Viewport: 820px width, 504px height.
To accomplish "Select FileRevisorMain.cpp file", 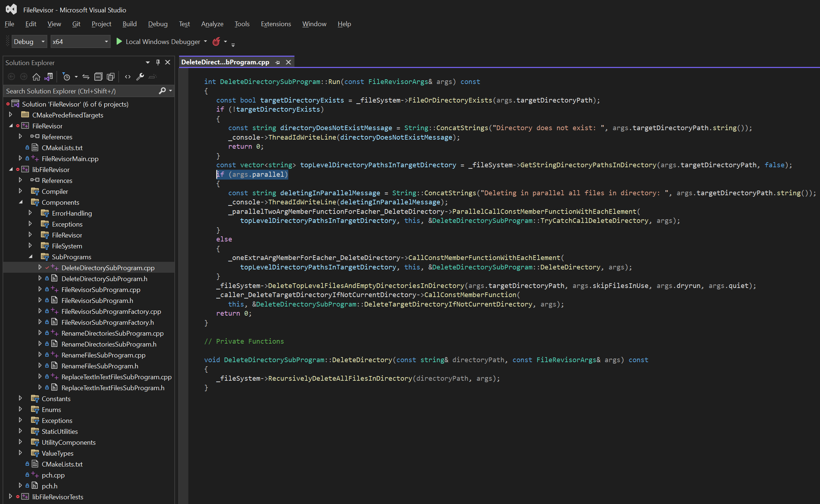I will pyautogui.click(x=70, y=159).
